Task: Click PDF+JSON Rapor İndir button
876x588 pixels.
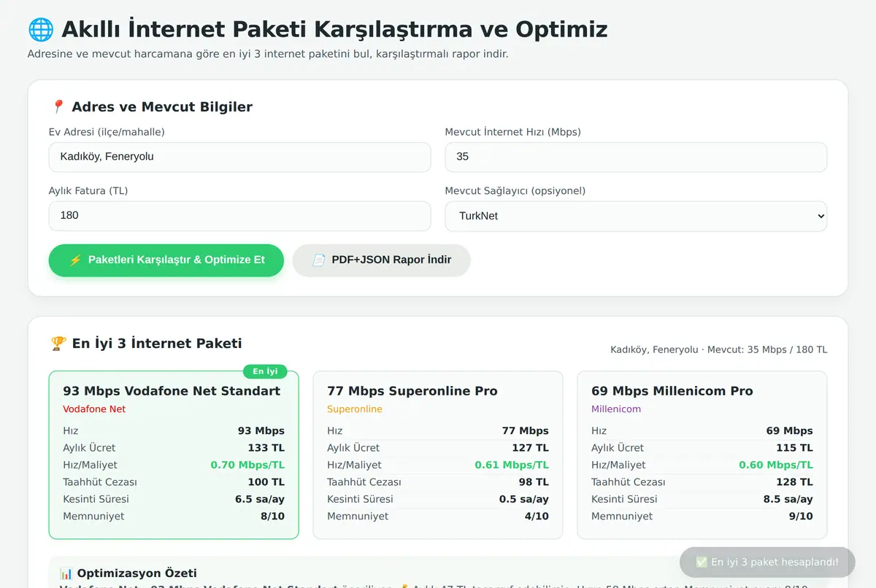Action: pyautogui.click(x=382, y=260)
